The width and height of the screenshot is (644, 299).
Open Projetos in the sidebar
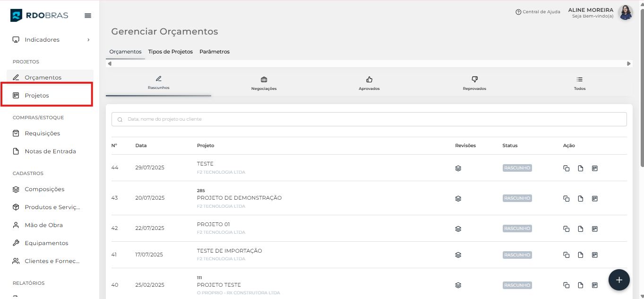tap(37, 96)
